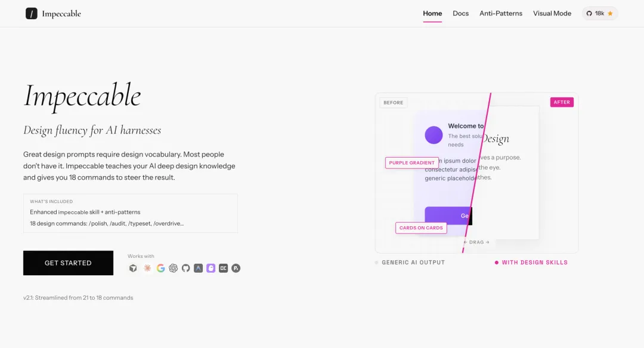The width and height of the screenshot is (644, 348).
Task: Open GitHub 18k stars badge
Action: (x=600, y=14)
